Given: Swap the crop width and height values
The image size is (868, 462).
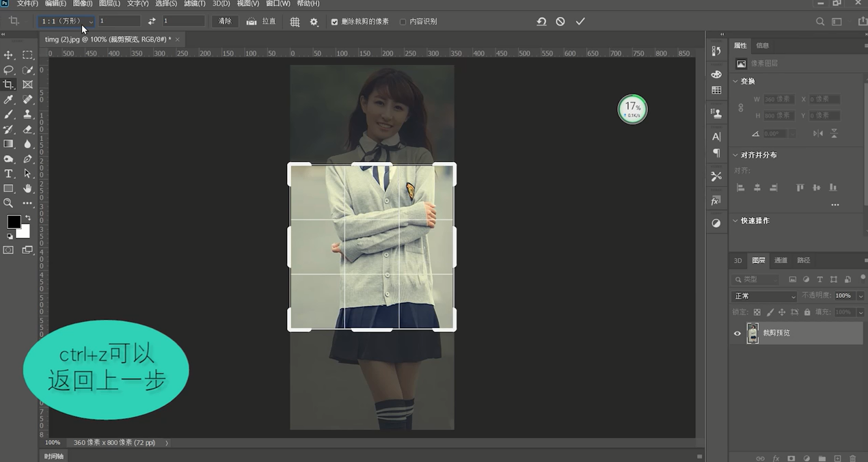Looking at the screenshot, I should 152,22.
